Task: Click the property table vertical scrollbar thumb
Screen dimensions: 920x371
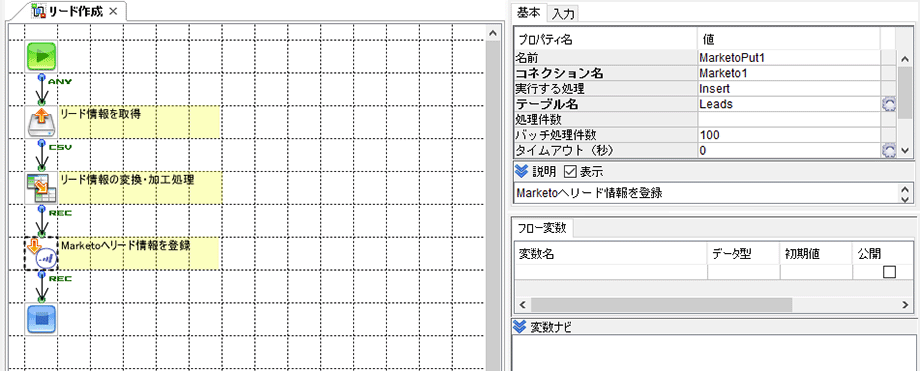Action: pos(905,92)
